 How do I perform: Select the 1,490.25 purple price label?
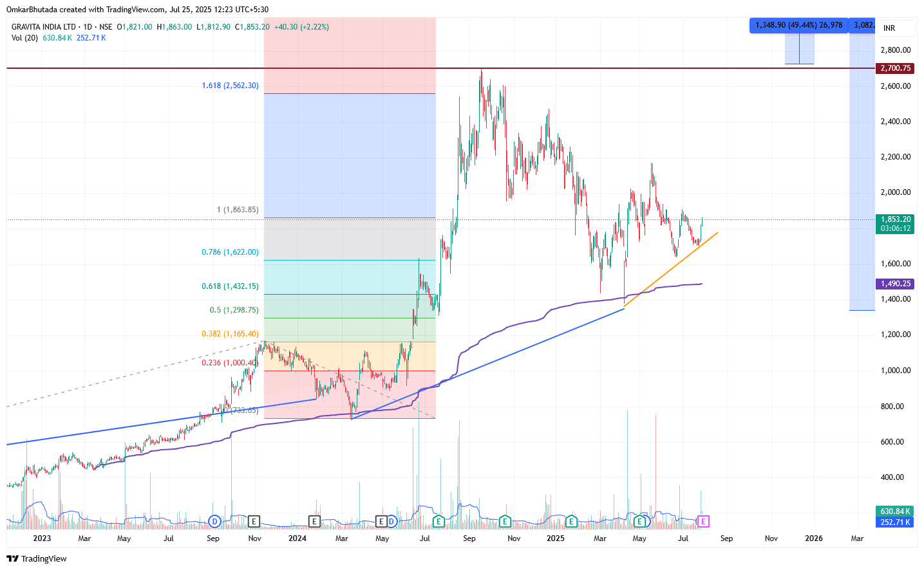point(895,284)
